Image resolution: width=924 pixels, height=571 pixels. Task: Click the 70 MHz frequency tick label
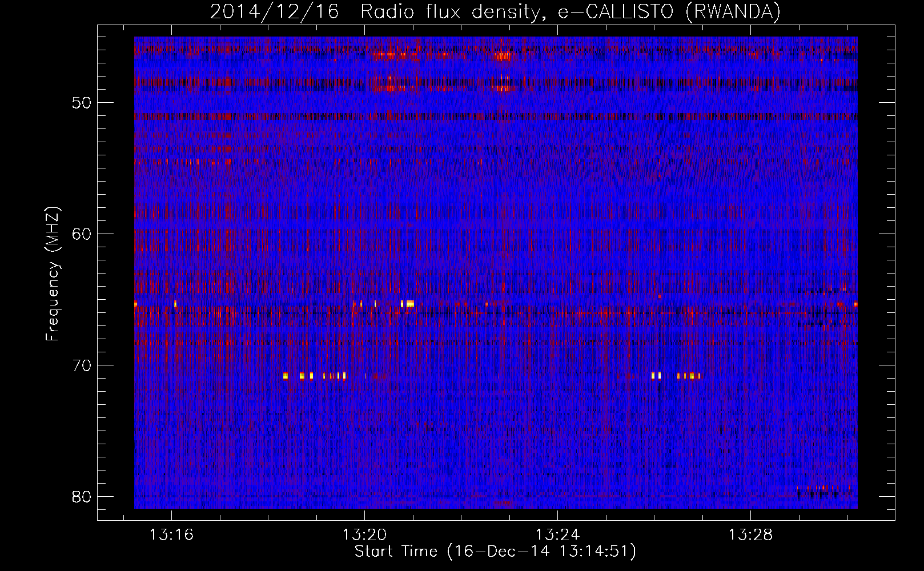coord(82,365)
